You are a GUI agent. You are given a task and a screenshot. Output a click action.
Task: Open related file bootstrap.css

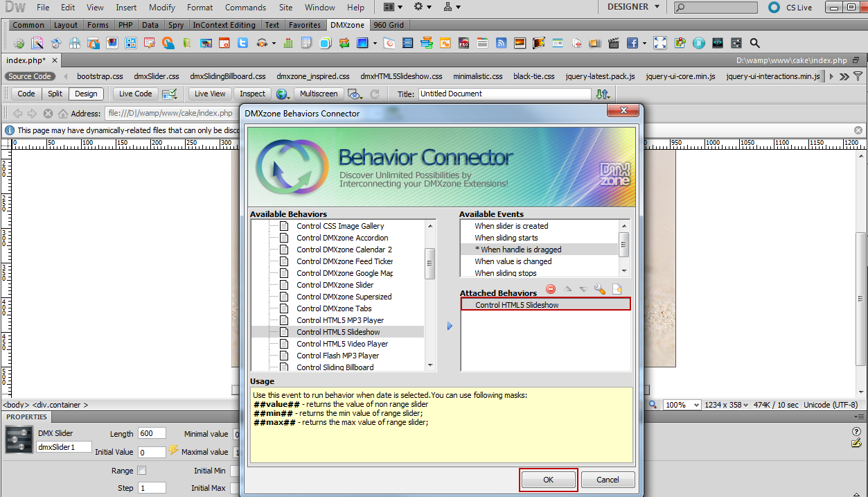[x=100, y=76]
